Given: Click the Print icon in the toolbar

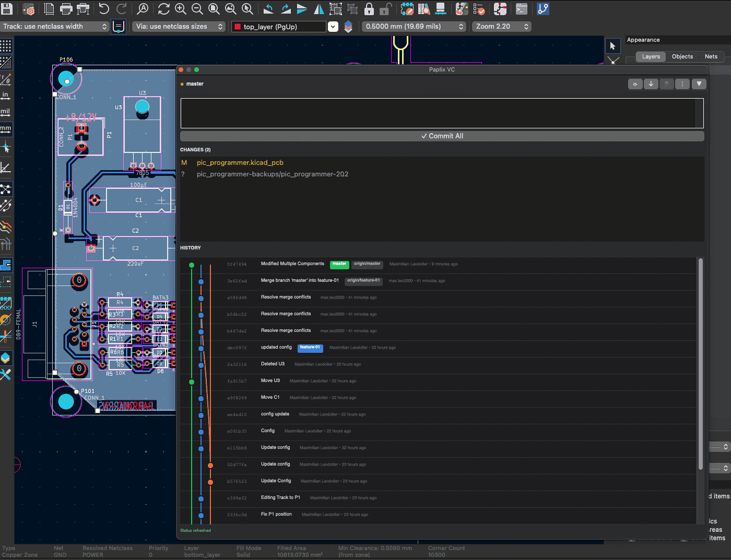Looking at the screenshot, I should pos(66,9).
